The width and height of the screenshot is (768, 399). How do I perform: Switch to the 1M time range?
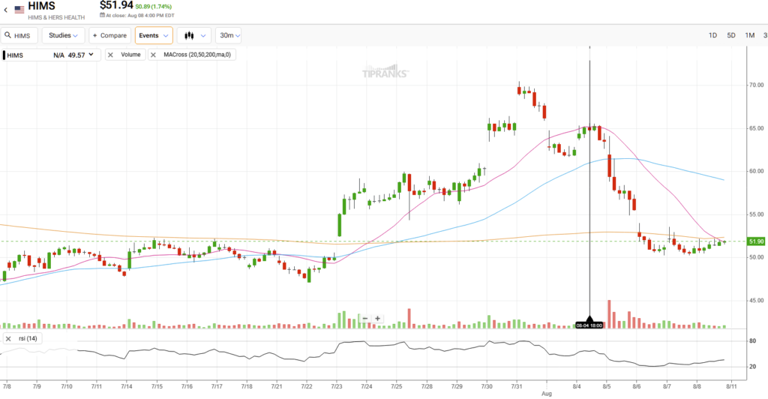coord(749,35)
